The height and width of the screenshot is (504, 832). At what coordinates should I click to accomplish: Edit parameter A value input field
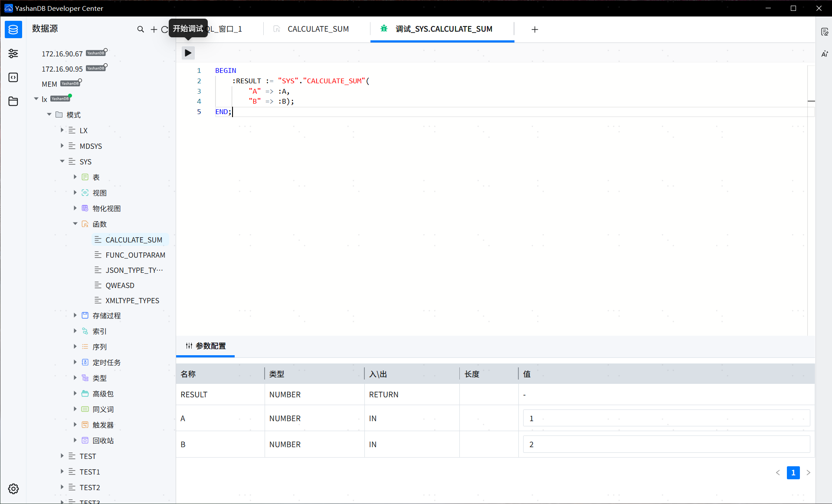[x=666, y=418]
